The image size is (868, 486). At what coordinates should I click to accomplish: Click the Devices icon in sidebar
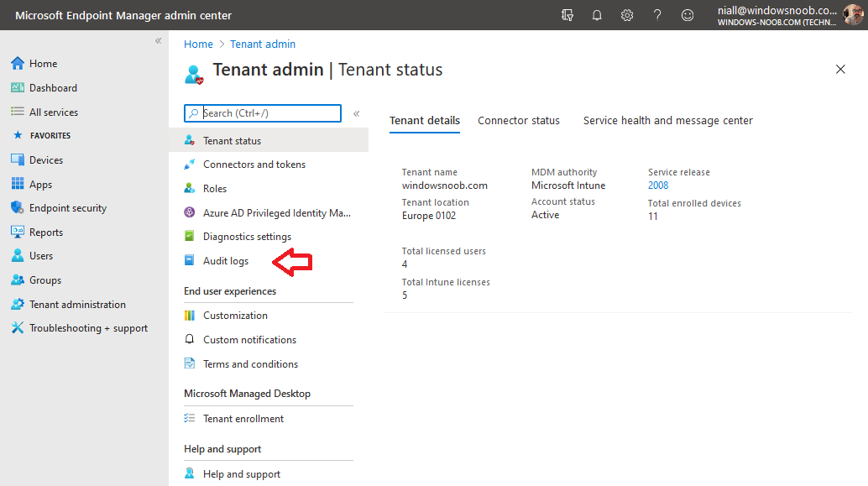[17, 160]
